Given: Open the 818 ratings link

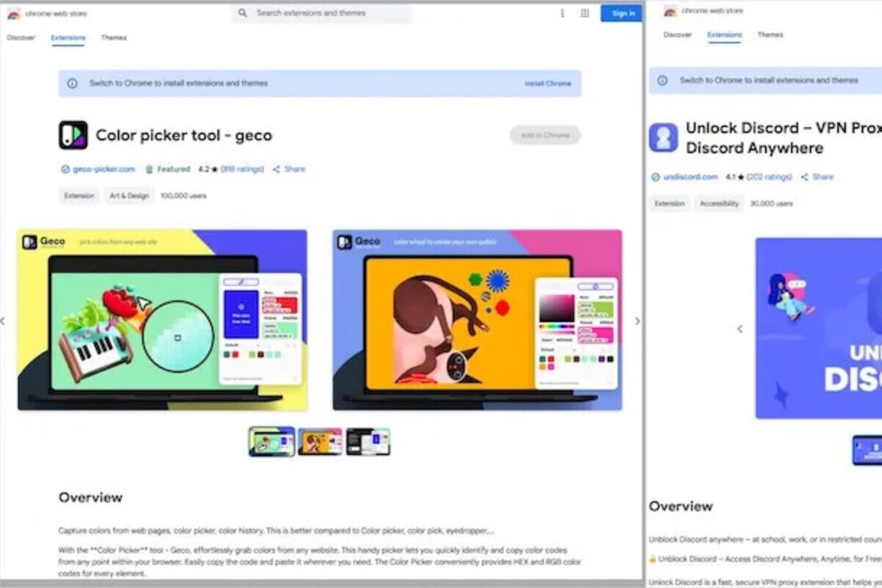Looking at the screenshot, I should coord(243,169).
